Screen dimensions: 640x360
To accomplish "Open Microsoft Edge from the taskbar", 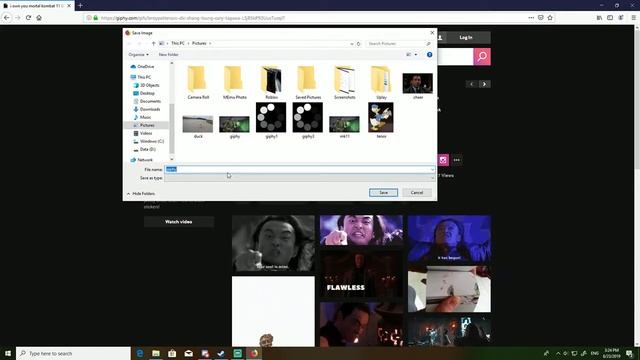I will pos(140,353).
